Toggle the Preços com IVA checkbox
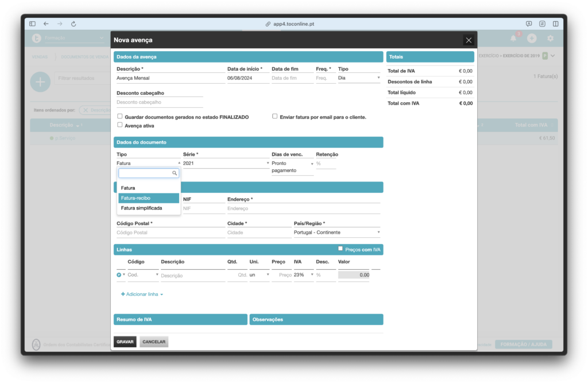 (341, 249)
